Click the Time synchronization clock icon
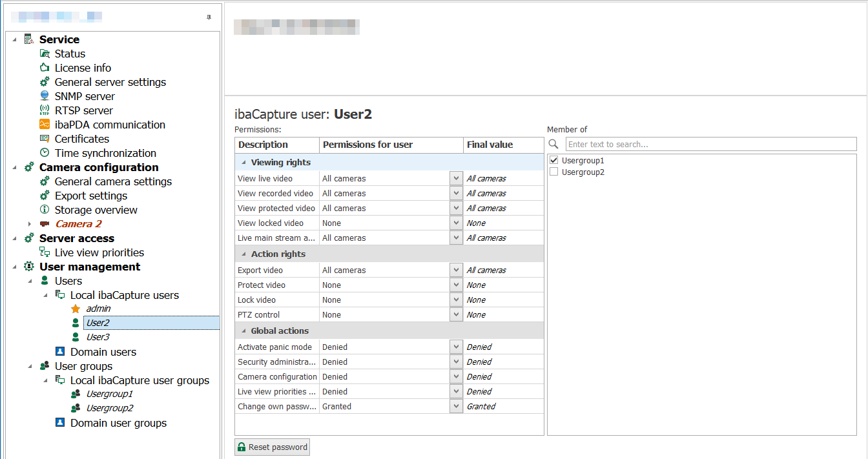Screen dimensions: 868x459 pyautogui.click(x=45, y=153)
